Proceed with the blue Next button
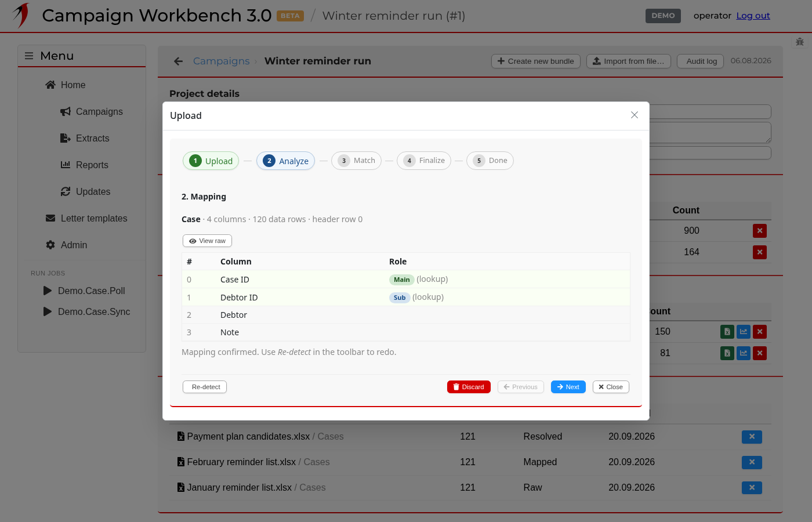This screenshot has height=522, width=812. 568,387
